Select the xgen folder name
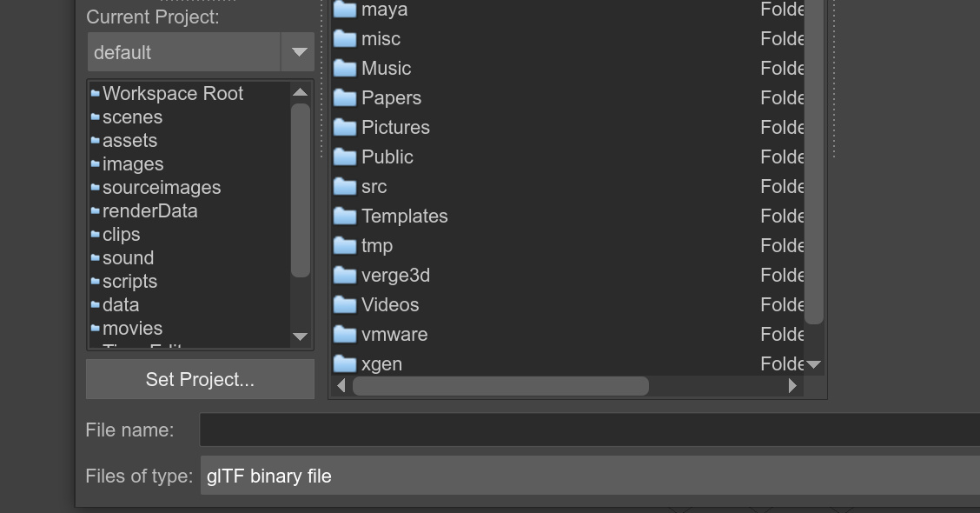This screenshot has width=980, height=513. click(381, 364)
